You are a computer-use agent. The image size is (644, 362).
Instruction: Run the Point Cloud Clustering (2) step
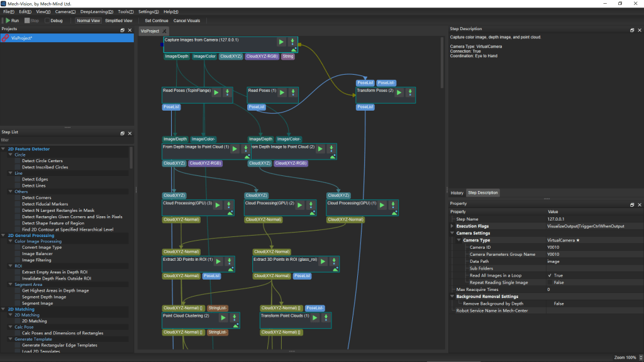point(223,319)
